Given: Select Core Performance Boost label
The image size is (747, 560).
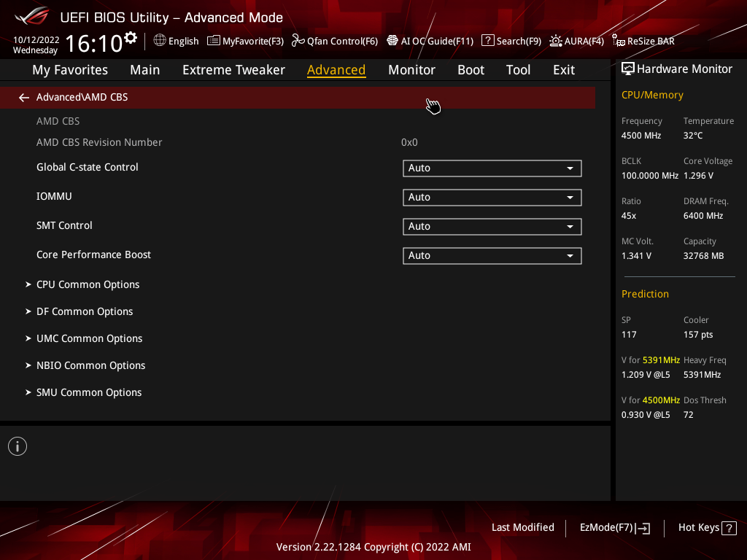Looking at the screenshot, I should [93, 254].
